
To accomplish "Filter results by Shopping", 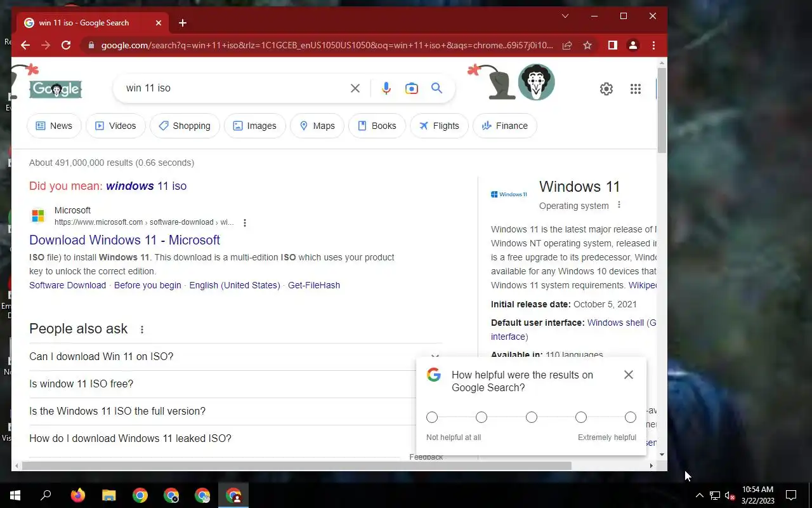I will point(185,126).
